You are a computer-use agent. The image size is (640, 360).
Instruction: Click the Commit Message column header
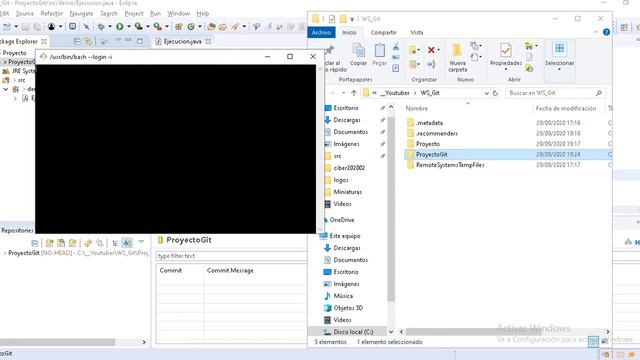[x=230, y=270]
